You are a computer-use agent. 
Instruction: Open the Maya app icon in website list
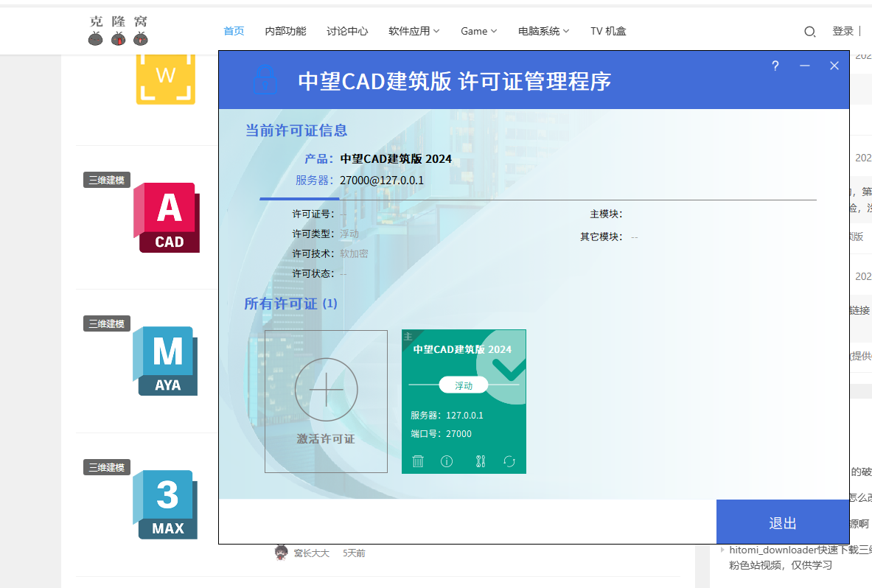[165, 361]
